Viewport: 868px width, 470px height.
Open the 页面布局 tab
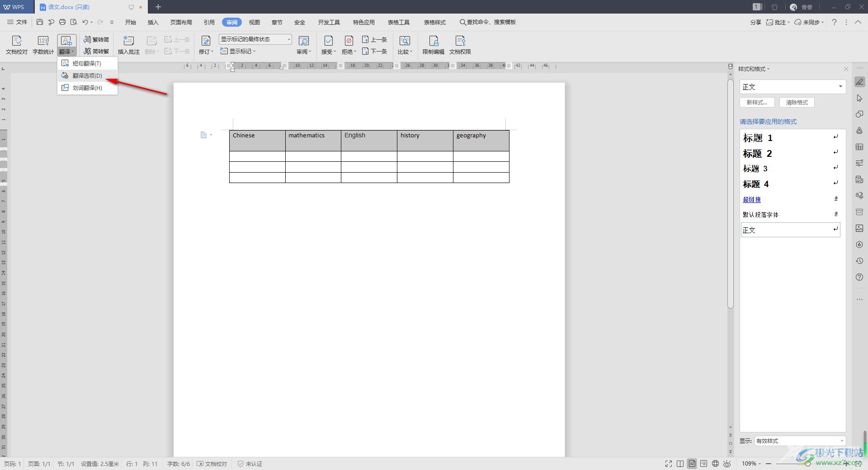181,22
